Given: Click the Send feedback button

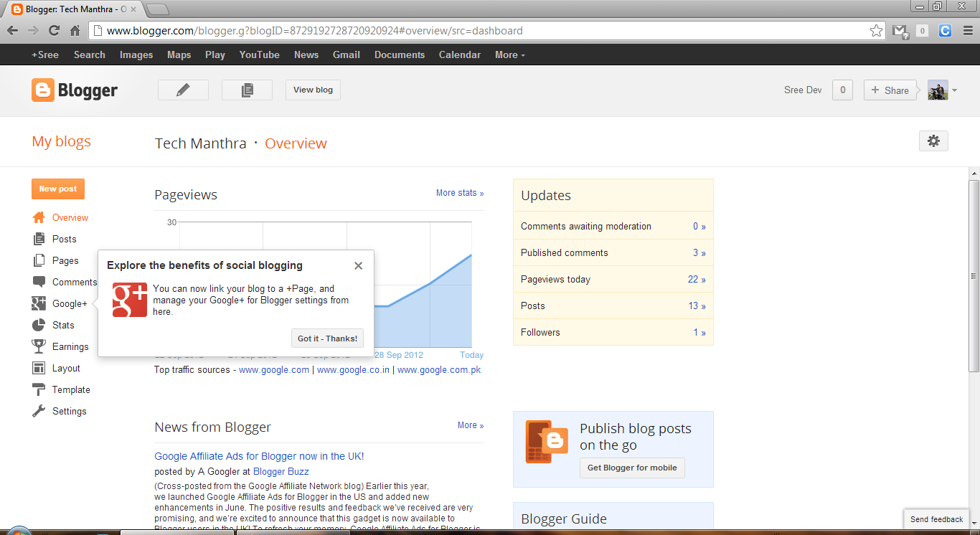Looking at the screenshot, I should (x=937, y=519).
